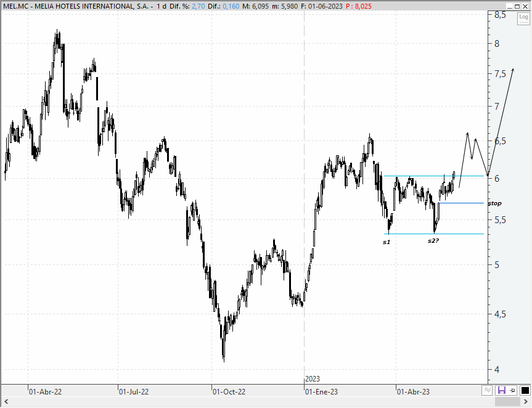
Task: Click the 5,5 price axis label
Action: click(500, 220)
